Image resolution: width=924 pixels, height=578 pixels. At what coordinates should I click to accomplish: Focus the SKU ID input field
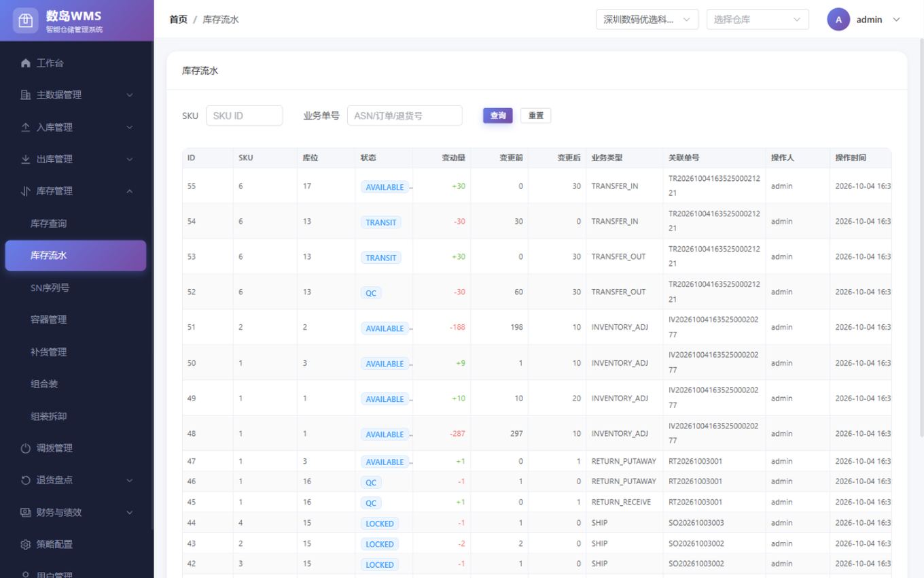[x=244, y=116]
